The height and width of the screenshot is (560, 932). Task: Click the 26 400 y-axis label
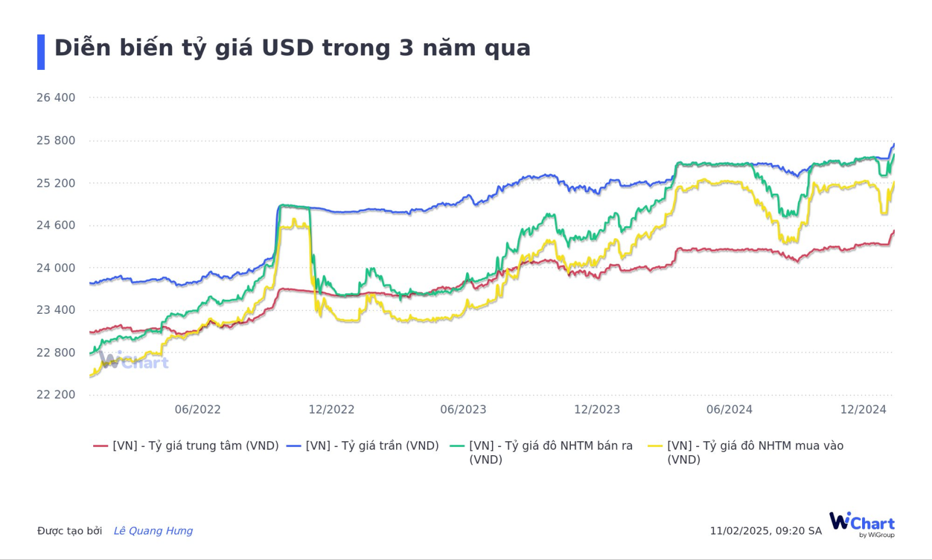(56, 98)
